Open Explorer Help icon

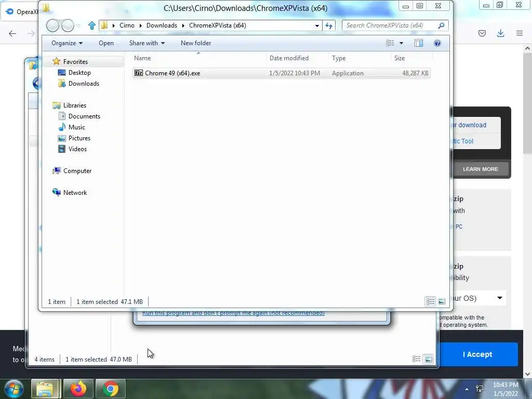click(x=437, y=43)
